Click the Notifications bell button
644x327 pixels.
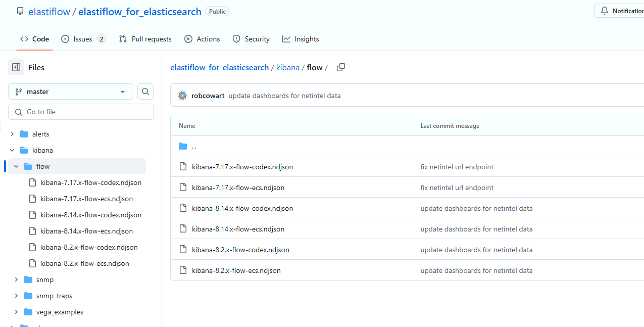click(620, 11)
